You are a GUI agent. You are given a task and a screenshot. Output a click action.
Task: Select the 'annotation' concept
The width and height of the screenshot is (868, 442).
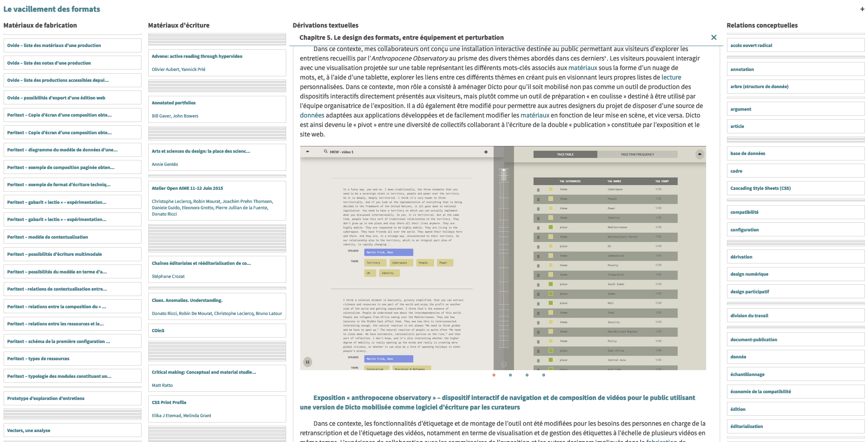click(x=796, y=69)
